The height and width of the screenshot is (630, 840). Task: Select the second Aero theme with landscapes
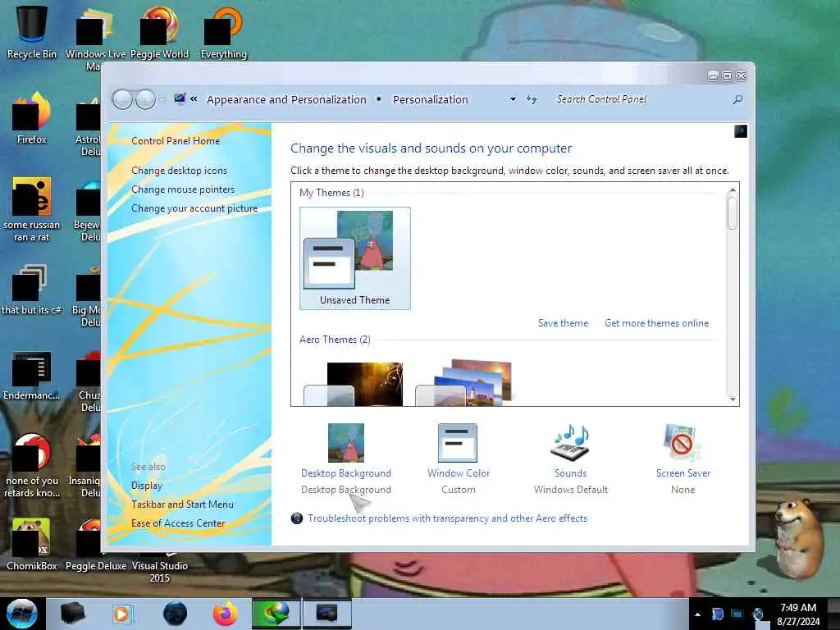pos(464,384)
